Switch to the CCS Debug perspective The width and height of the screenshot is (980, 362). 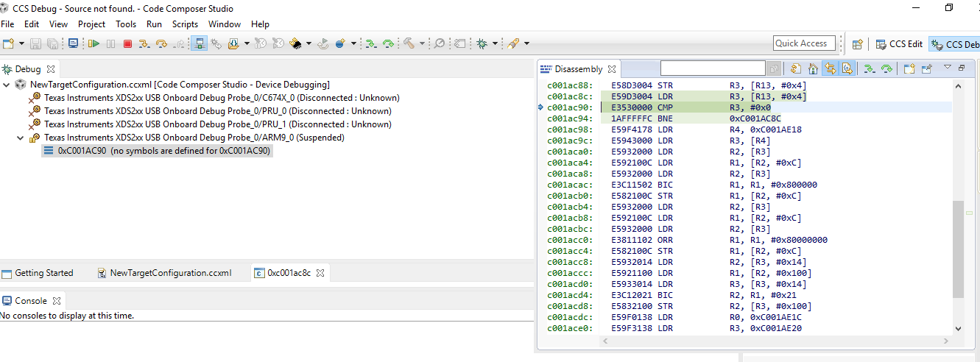pyautogui.click(x=956, y=44)
